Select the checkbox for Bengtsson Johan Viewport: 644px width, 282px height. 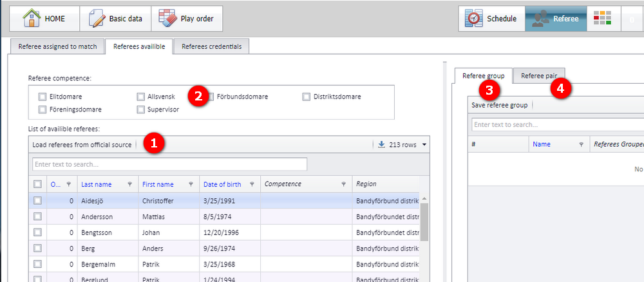pos(37,232)
